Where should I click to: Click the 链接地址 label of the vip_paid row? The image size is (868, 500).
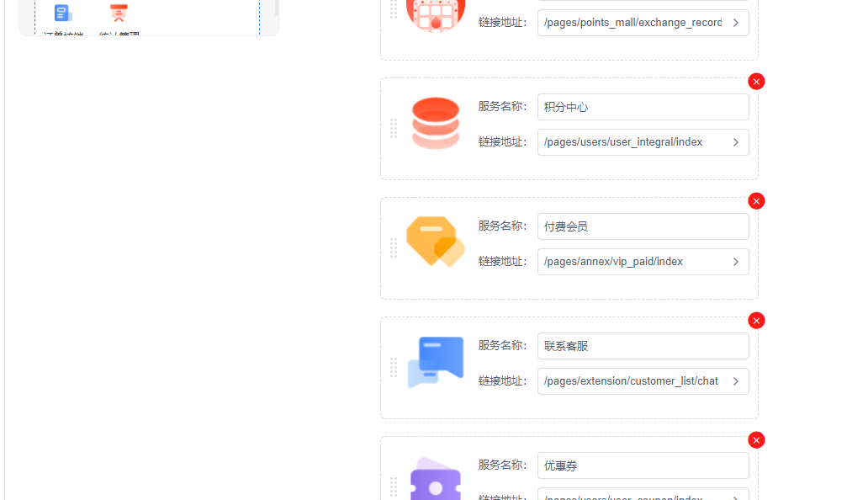503,261
